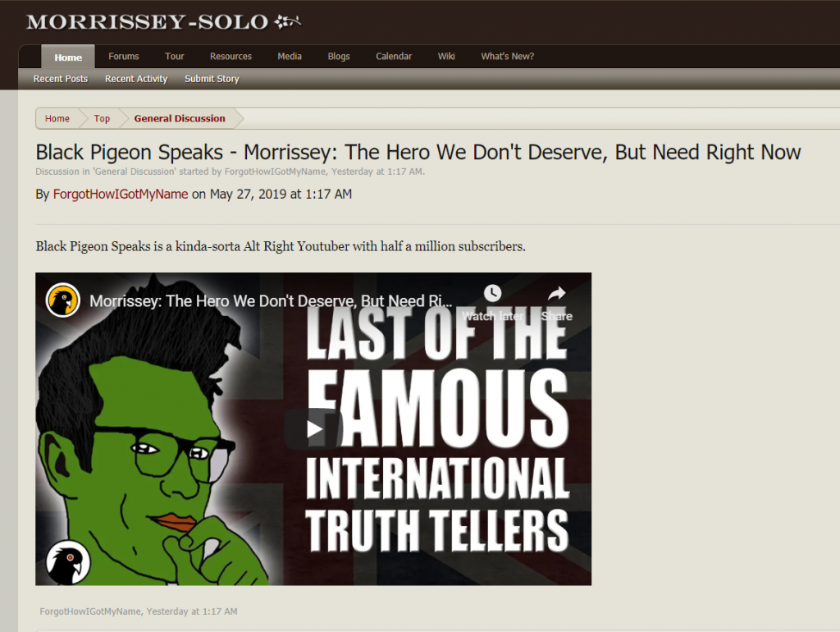Open the Forums navigation tab
The height and width of the screenshot is (632, 840).
[x=124, y=57]
